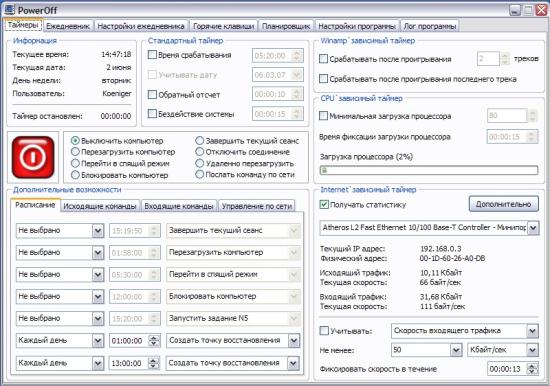Click the CPU load progress bar
This screenshot has height=386, width=550.
coord(429,171)
